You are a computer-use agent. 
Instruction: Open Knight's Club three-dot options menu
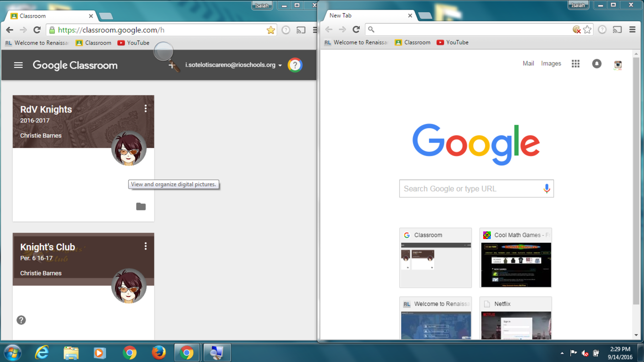click(x=145, y=246)
